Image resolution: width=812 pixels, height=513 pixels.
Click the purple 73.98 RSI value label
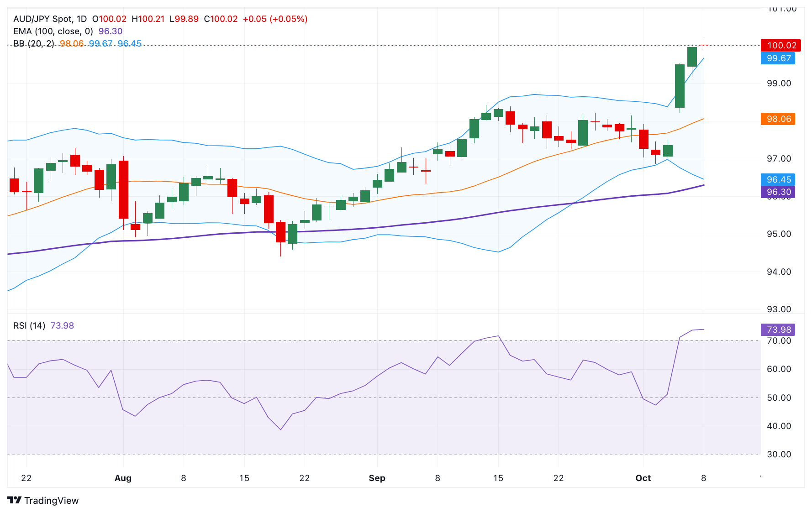pyautogui.click(x=779, y=329)
